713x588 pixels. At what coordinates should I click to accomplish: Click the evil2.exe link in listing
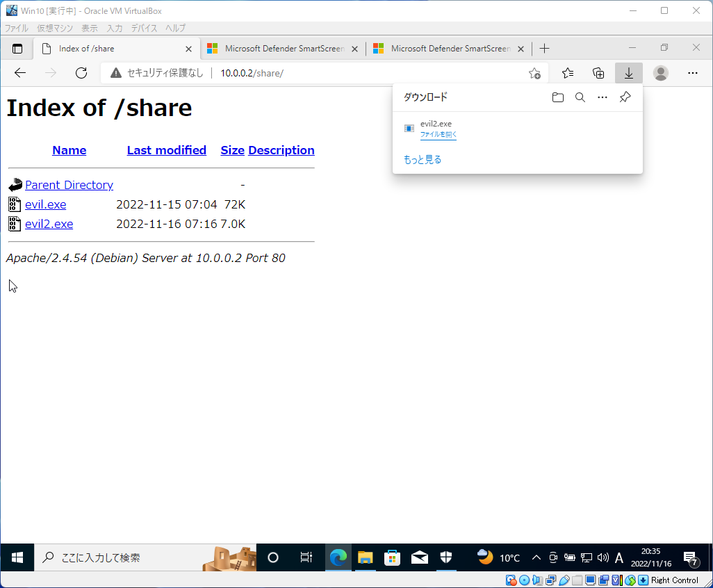point(49,224)
